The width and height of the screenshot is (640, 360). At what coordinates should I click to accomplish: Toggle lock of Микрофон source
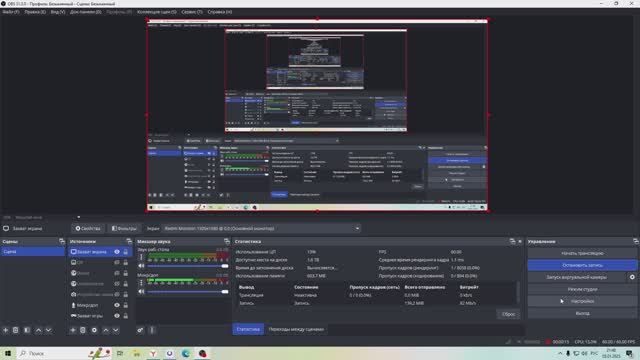126,305
